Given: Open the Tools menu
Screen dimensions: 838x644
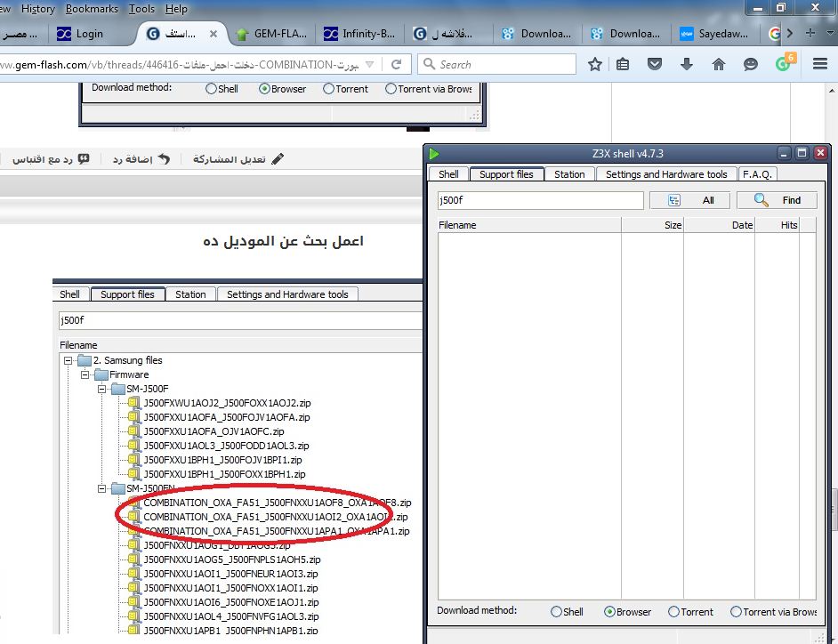Looking at the screenshot, I should point(141,9).
